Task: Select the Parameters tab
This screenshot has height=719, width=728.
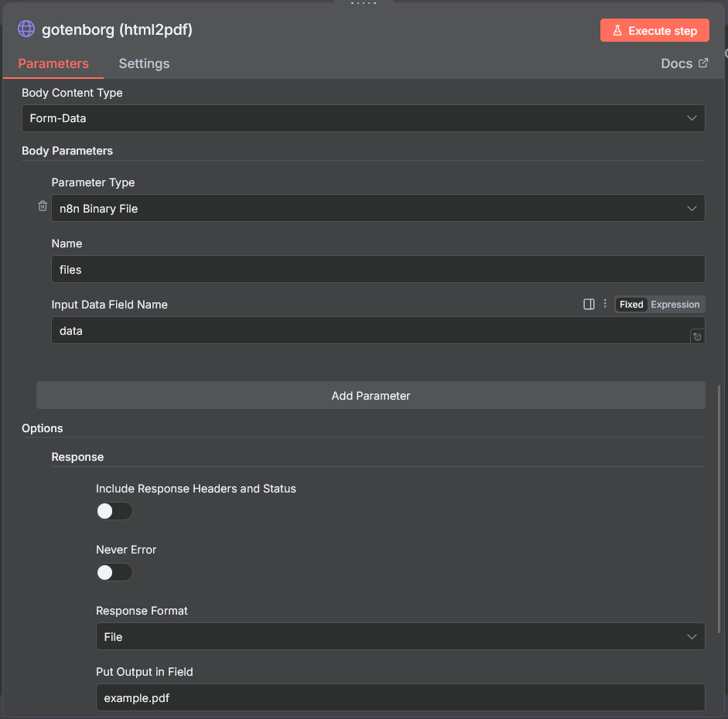Action: (53, 63)
